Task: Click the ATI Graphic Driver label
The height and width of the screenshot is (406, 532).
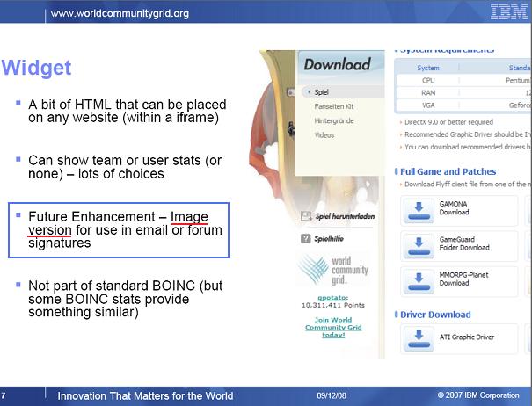Action: point(467,337)
